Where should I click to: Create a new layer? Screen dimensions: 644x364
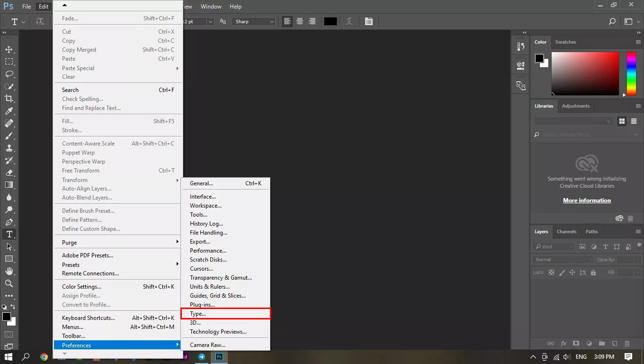[x=614, y=344]
